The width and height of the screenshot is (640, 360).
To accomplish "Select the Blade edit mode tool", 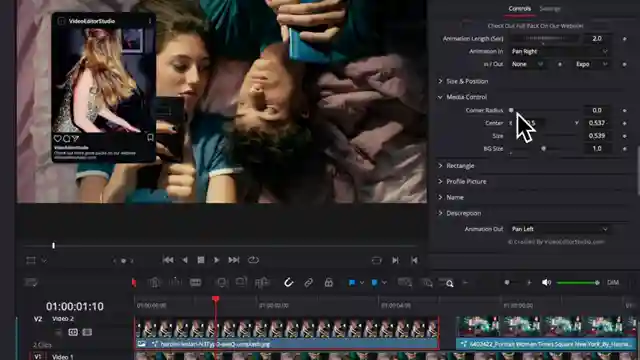I will 196,282.
